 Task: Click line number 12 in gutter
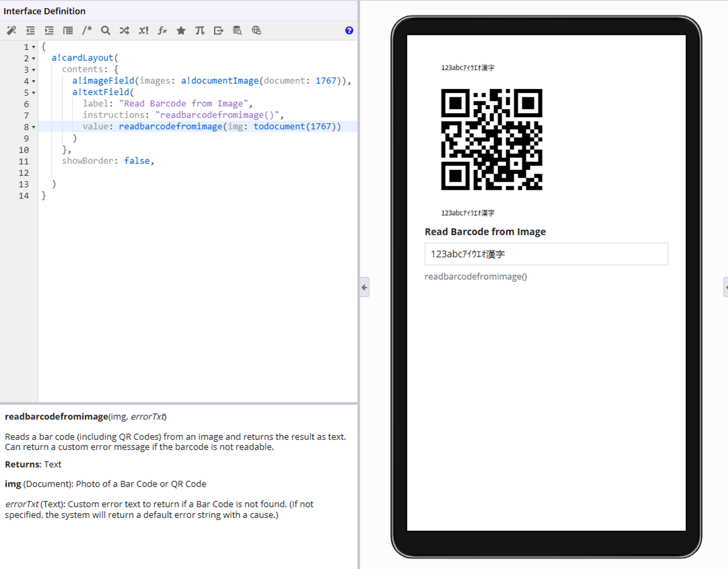pyautogui.click(x=24, y=173)
